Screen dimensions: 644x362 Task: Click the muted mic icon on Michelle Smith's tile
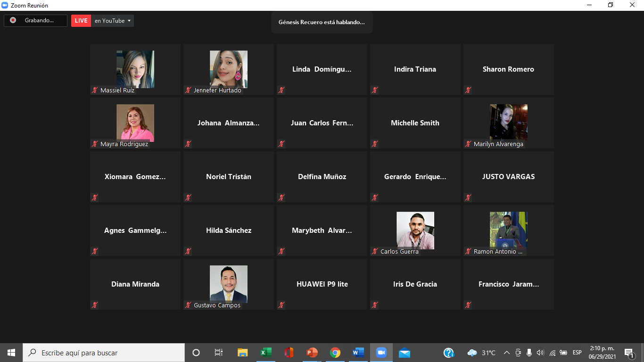pyautogui.click(x=375, y=144)
